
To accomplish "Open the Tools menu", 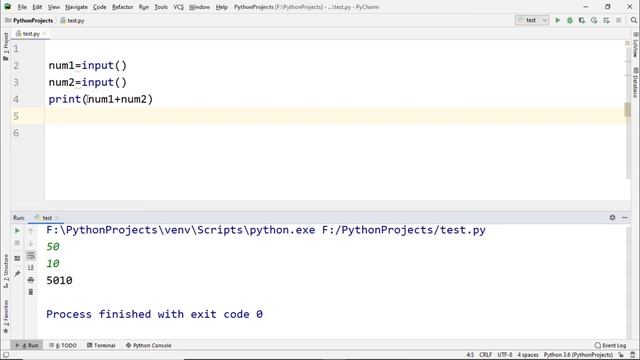I will [161, 7].
